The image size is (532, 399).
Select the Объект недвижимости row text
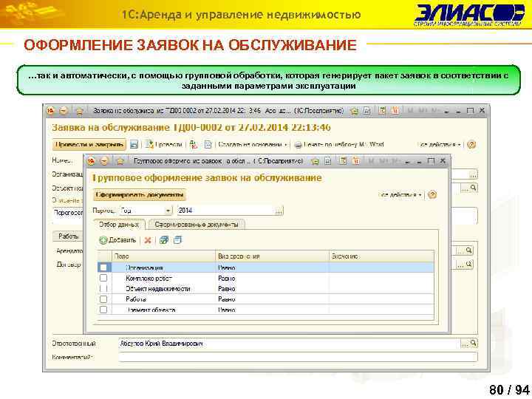158,289
